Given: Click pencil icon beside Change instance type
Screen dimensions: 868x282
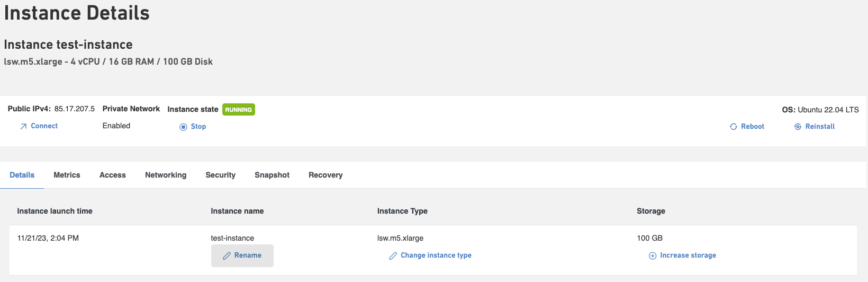Looking at the screenshot, I should pos(393,256).
